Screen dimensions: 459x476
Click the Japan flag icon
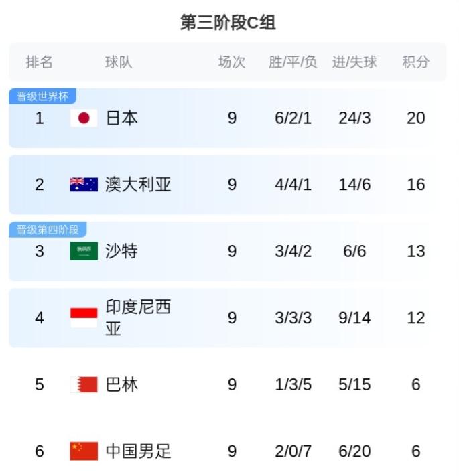point(84,118)
